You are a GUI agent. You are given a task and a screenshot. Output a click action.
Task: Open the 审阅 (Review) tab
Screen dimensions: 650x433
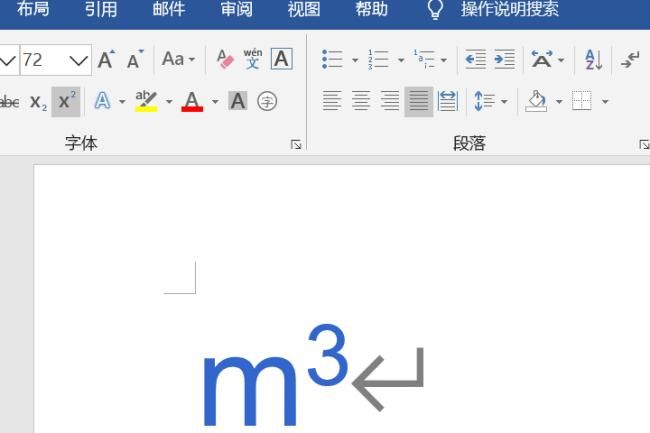click(x=236, y=9)
